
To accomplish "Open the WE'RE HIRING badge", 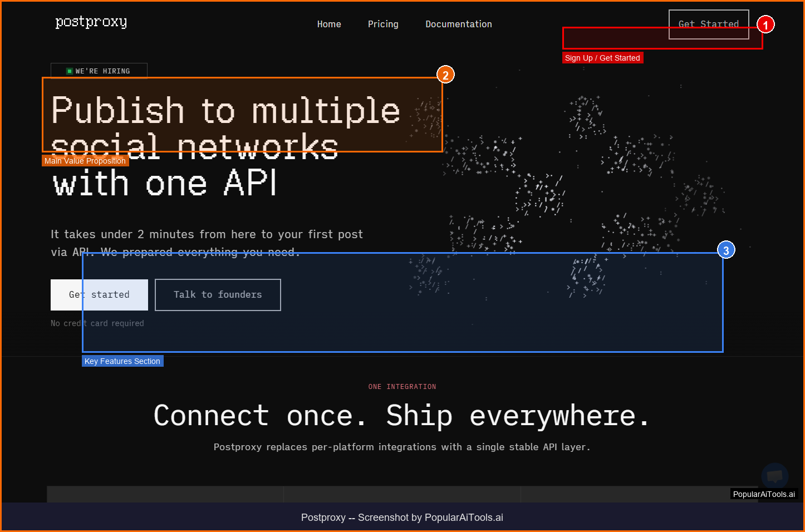I will tap(99, 71).
